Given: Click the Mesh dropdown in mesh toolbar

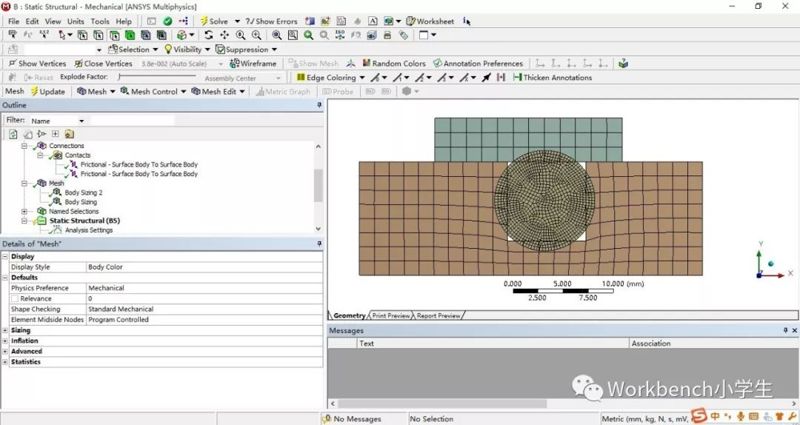Looking at the screenshot, I should point(96,91).
